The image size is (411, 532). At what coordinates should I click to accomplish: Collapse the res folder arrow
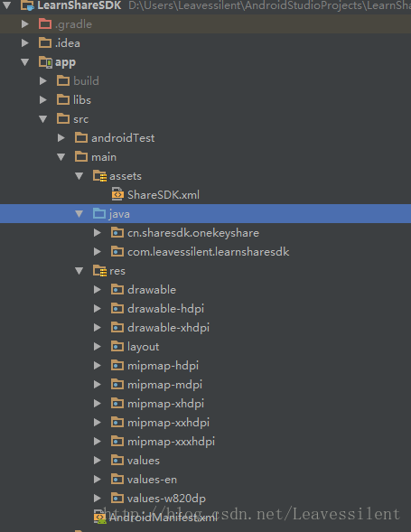(x=79, y=271)
